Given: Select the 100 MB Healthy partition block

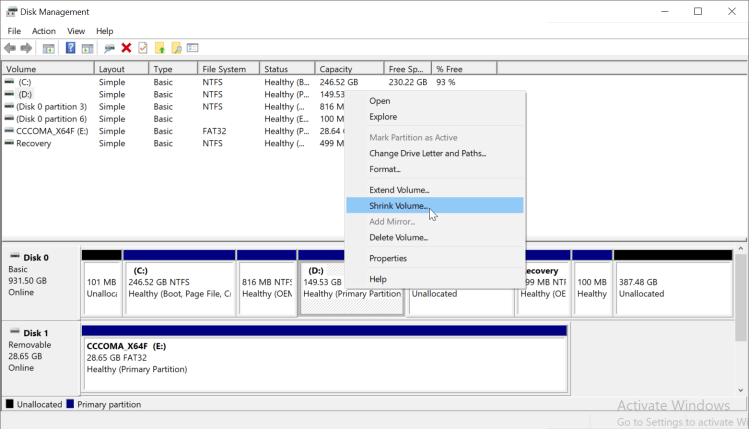Looking at the screenshot, I should [x=592, y=283].
